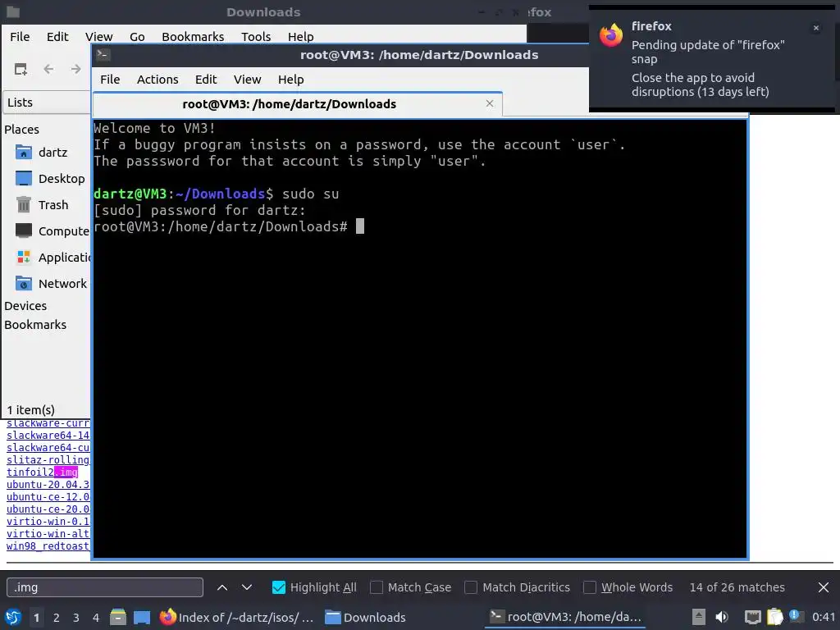Open Go menu in Downloads file manager
Image resolution: width=840 pixels, height=630 pixels.
click(137, 36)
